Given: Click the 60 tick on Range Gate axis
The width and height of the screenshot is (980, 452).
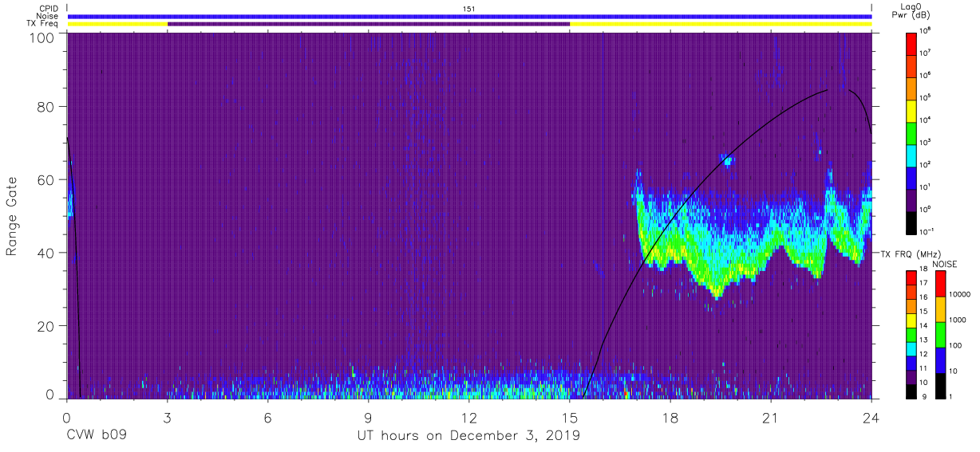Looking at the screenshot, I should [45, 179].
